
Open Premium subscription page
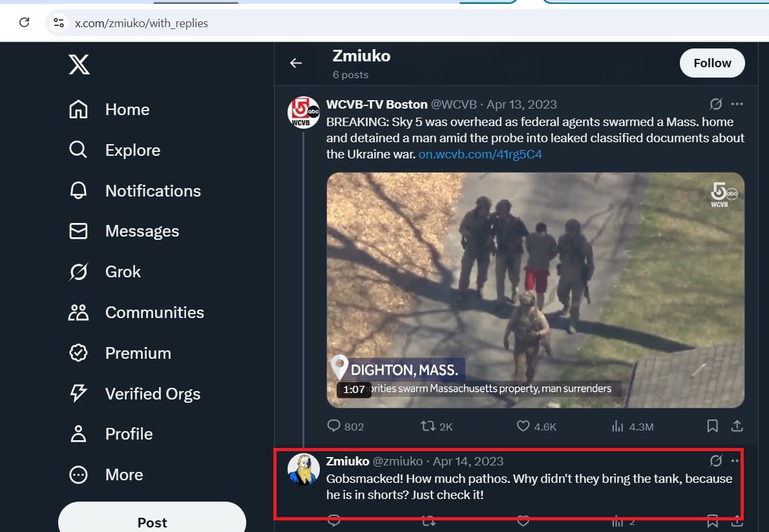120,353
